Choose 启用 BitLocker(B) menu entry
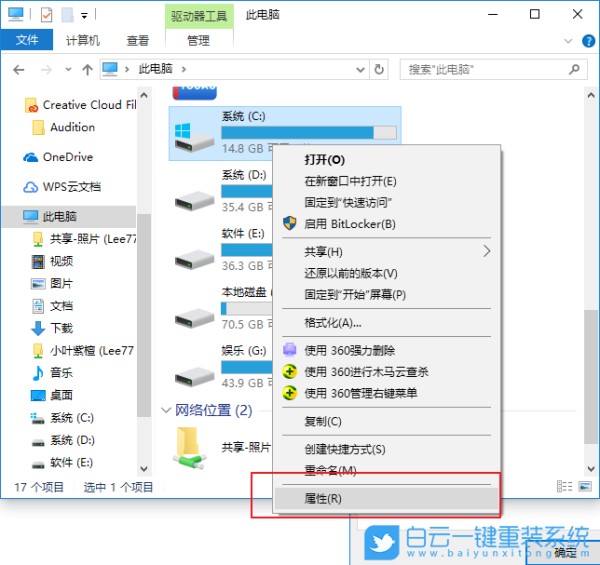 (386, 224)
